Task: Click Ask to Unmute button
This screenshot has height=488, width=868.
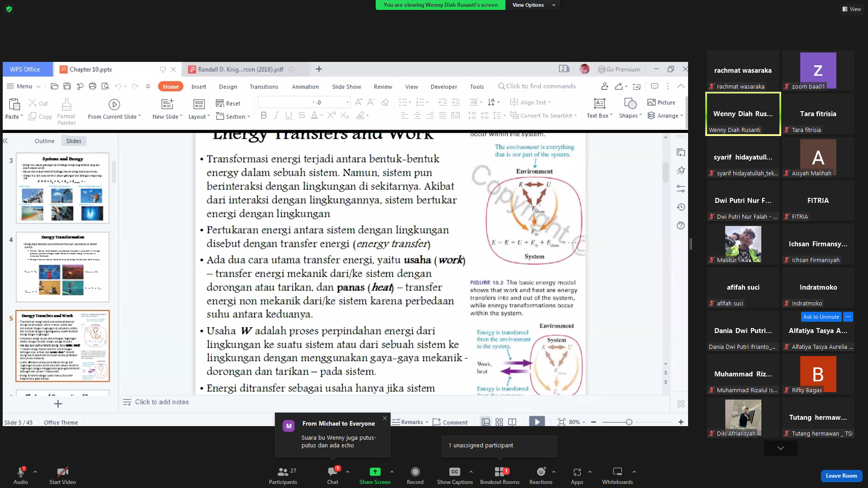Action: [821, 317]
